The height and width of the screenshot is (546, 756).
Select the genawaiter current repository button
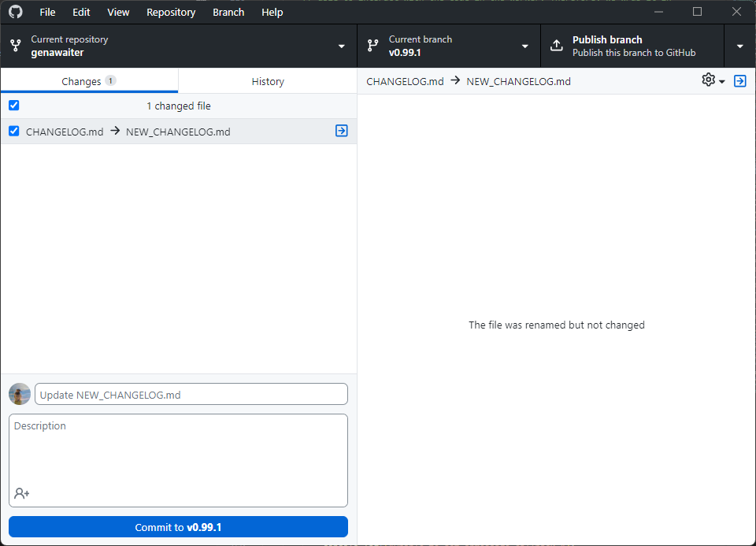(x=179, y=46)
